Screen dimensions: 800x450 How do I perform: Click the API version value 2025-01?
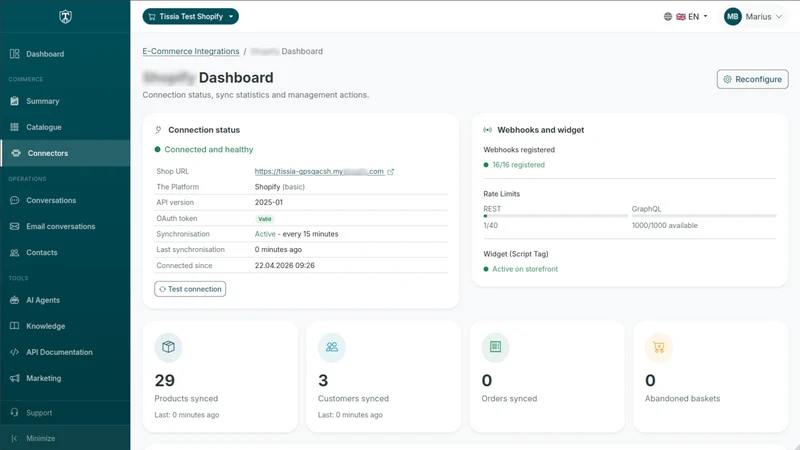pyautogui.click(x=269, y=203)
